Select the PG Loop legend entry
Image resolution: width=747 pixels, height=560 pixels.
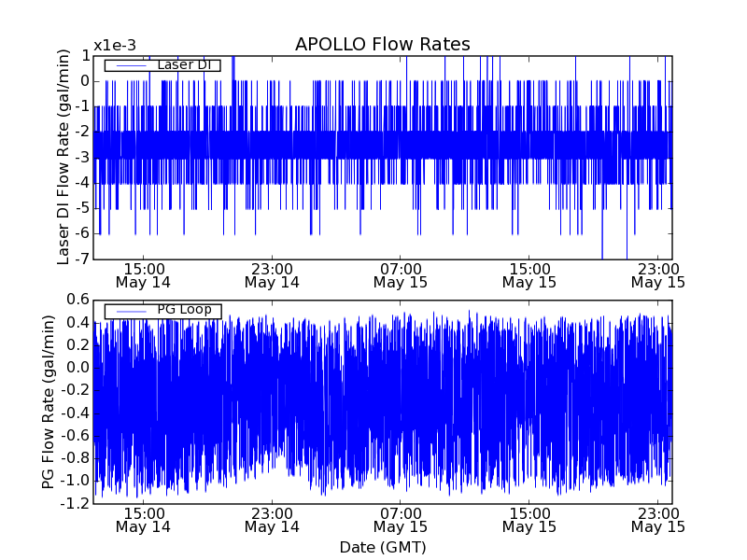click(x=183, y=310)
